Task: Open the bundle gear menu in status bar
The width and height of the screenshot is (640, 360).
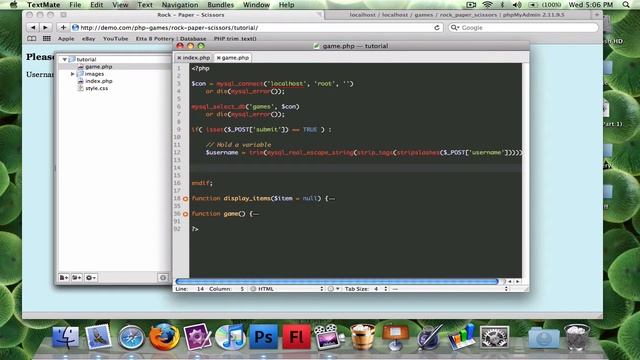Action: click(333, 289)
